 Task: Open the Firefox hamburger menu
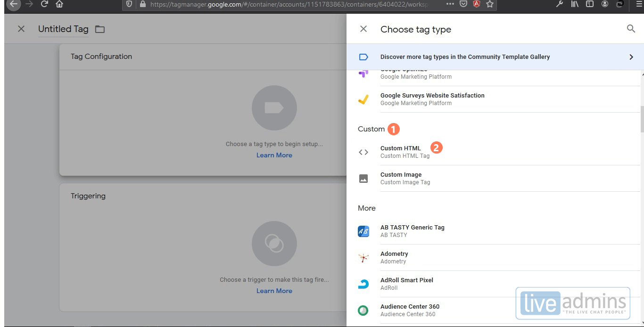pyautogui.click(x=639, y=4)
